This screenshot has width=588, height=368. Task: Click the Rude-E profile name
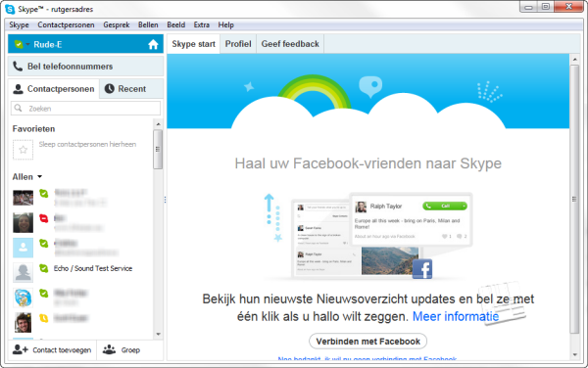coord(48,45)
